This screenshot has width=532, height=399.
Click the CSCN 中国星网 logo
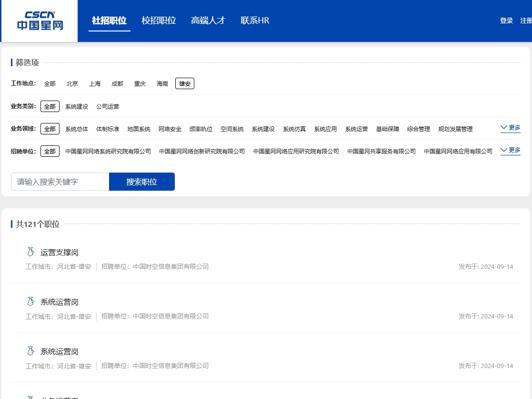click(40, 20)
